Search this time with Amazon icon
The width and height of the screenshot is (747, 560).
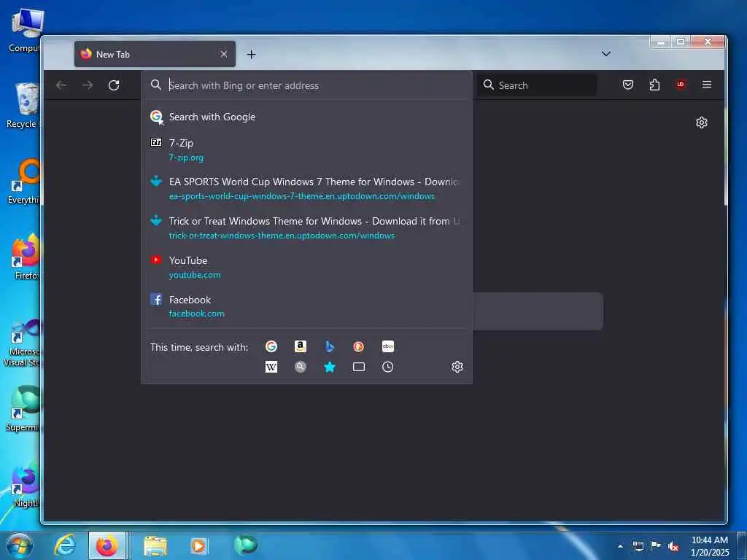[x=300, y=346]
